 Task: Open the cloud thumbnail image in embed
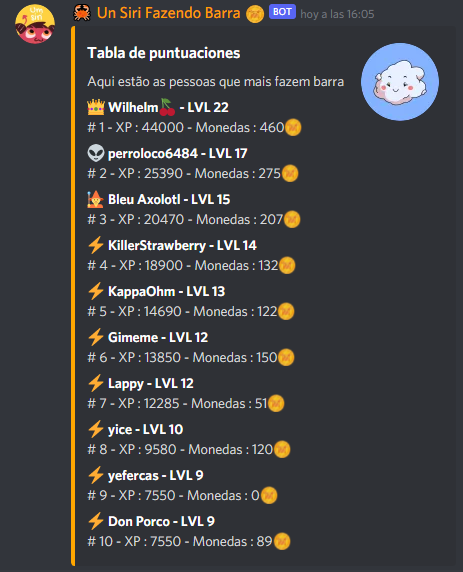(x=400, y=82)
